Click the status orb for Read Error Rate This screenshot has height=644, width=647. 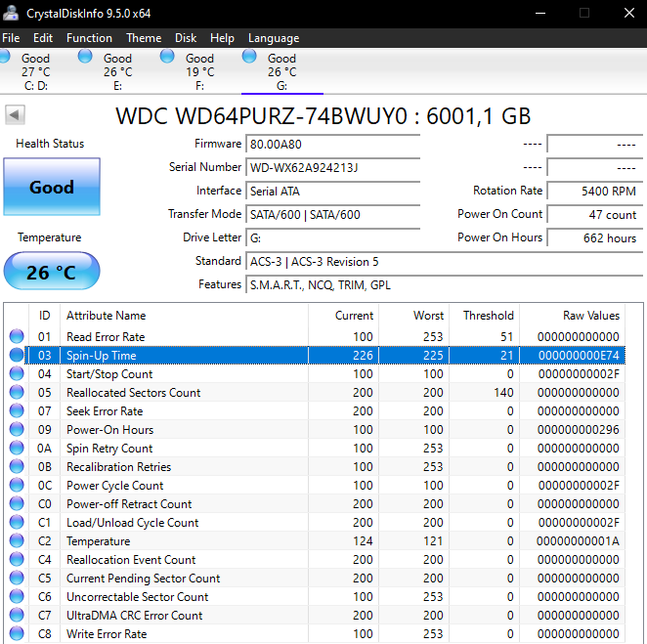(17, 336)
